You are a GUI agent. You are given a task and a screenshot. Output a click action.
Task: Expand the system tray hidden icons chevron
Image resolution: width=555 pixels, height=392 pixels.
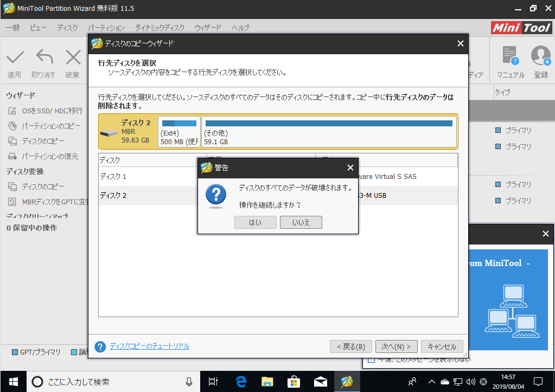point(432,382)
